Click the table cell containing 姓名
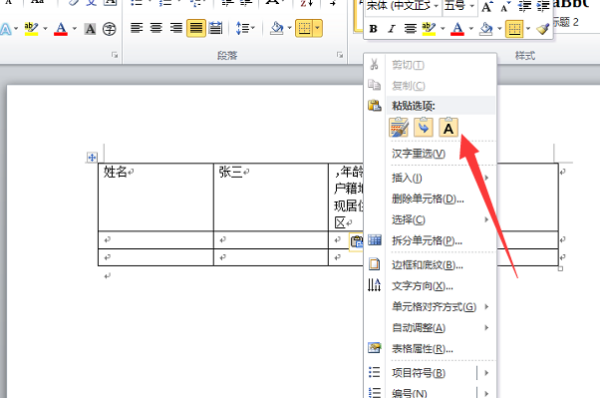Viewport: 600px width, 398px height. coord(156,197)
